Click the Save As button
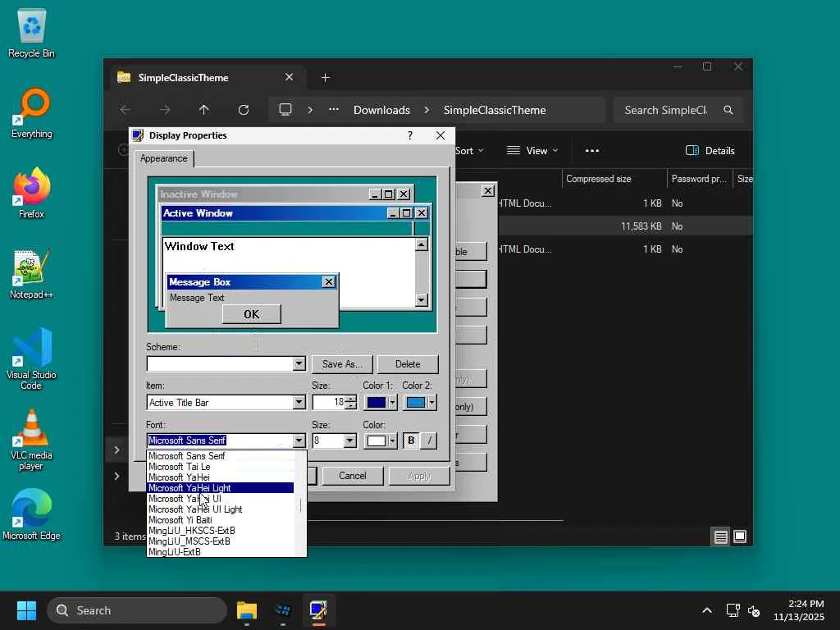 click(342, 364)
